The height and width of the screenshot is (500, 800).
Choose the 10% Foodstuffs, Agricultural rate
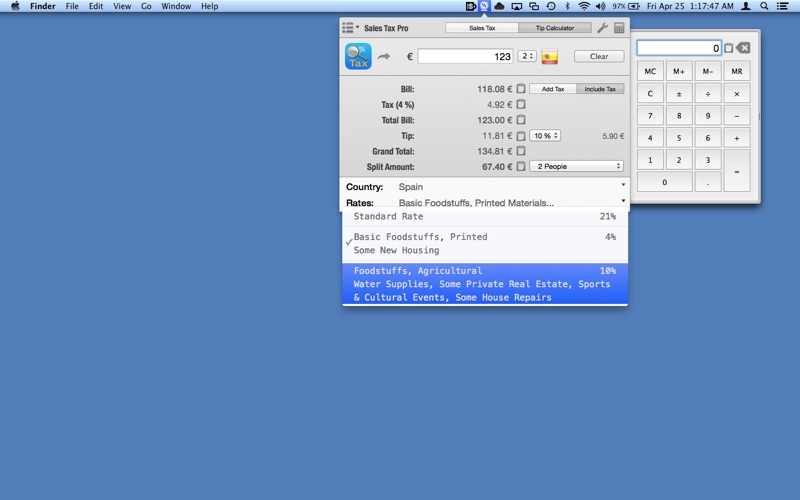pos(485,284)
